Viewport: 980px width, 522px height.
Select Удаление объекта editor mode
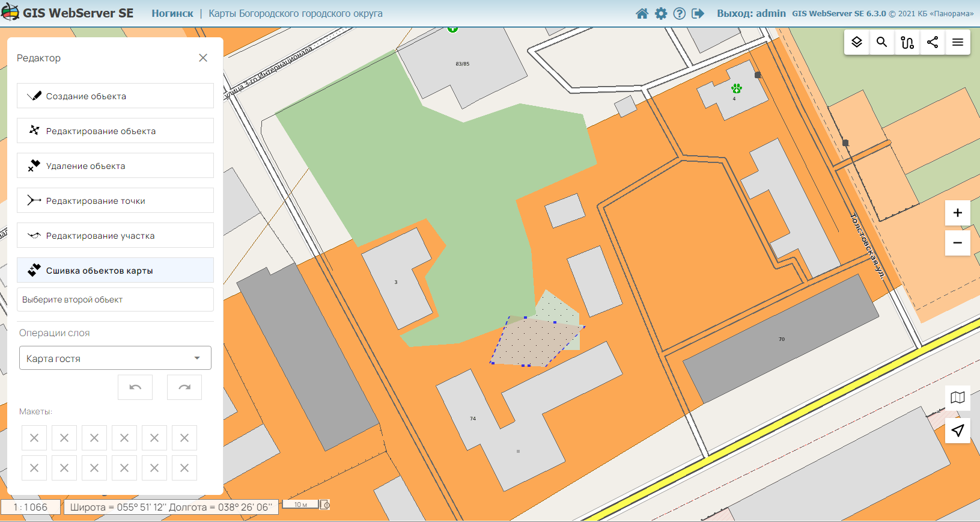tap(115, 165)
